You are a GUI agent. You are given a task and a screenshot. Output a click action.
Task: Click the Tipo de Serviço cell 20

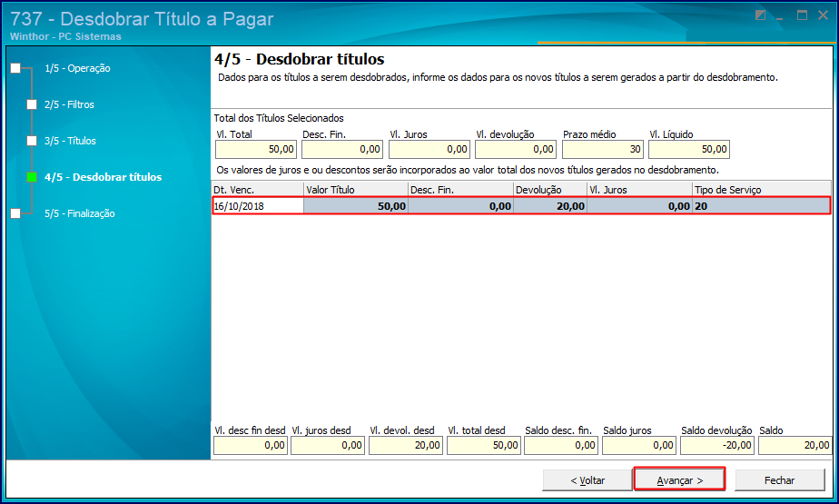click(x=762, y=206)
